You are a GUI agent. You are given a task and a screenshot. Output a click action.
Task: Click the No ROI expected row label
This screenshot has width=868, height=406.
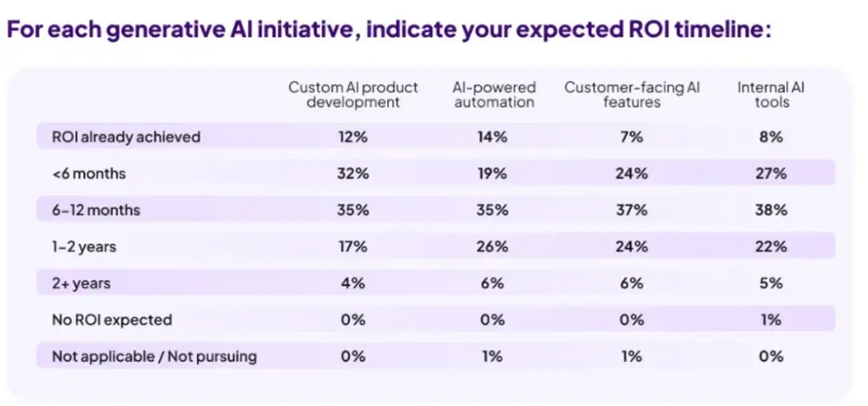coord(111,320)
